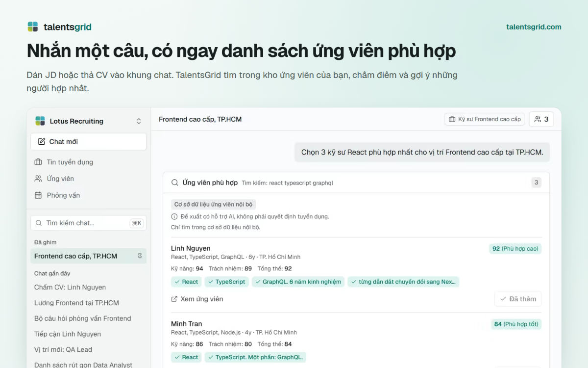588x368 pixels.
Task: Click the TypeScript. Một phần: GraphQL tag
Action: [255, 357]
